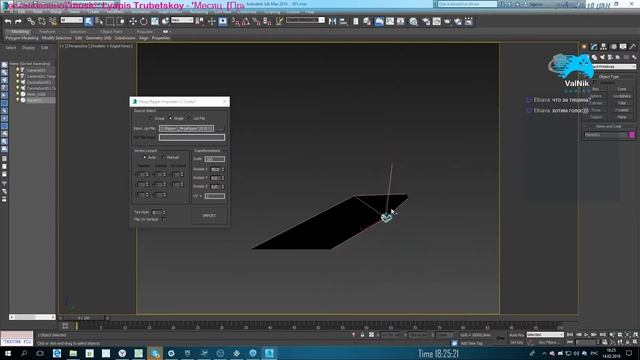Screen dimensions: 640x360
Task: Open the selection filter dropdown
Action: coord(71,20)
